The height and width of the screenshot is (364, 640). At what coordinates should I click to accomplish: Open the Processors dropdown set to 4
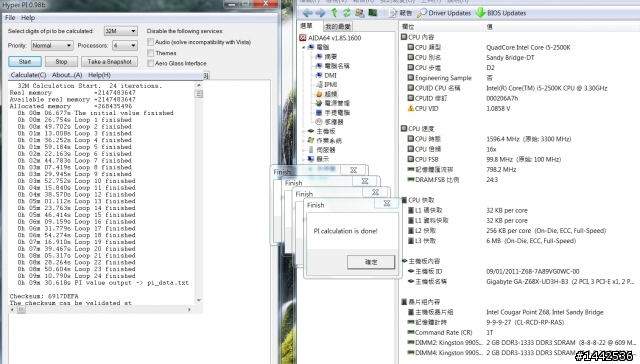coord(125,45)
